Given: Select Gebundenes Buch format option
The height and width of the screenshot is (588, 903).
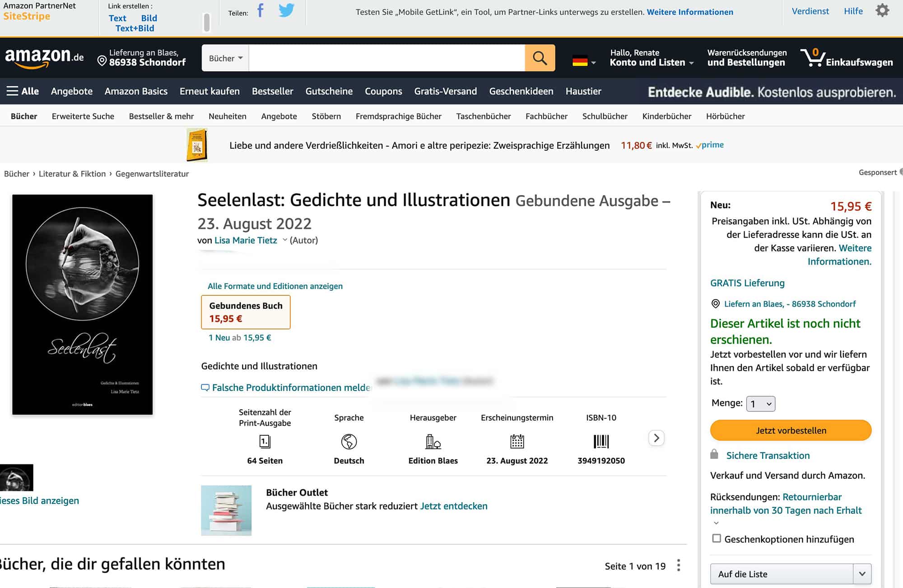Looking at the screenshot, I should point(246,312).
